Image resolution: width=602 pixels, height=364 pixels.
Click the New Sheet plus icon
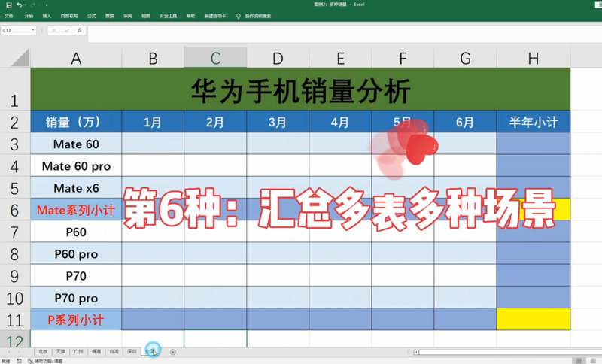173,352
